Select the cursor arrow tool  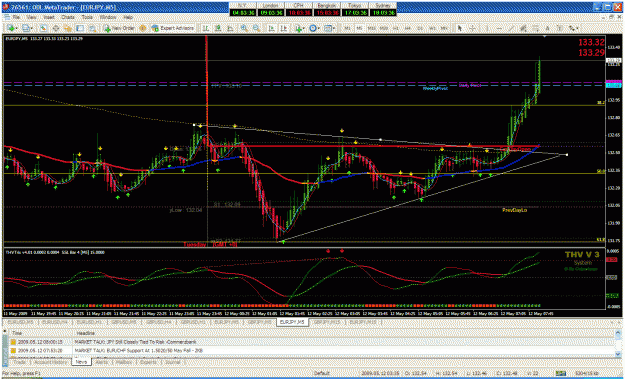[460, 28]
